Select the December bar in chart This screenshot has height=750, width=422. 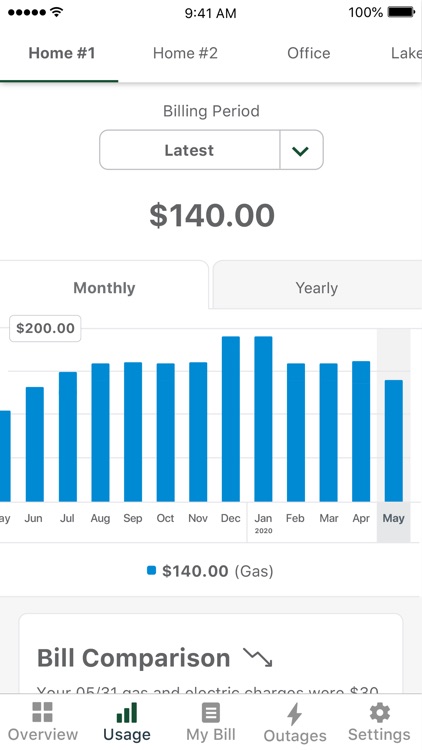231,419
